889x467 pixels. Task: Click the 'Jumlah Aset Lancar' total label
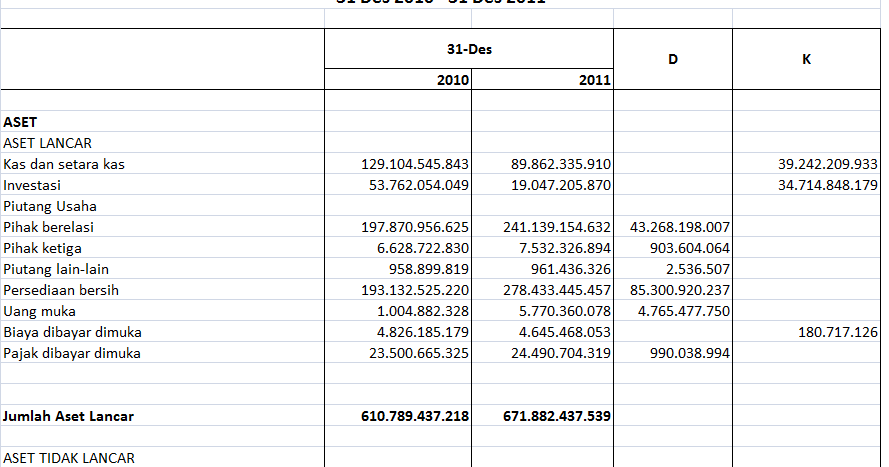tap(68, 416)
